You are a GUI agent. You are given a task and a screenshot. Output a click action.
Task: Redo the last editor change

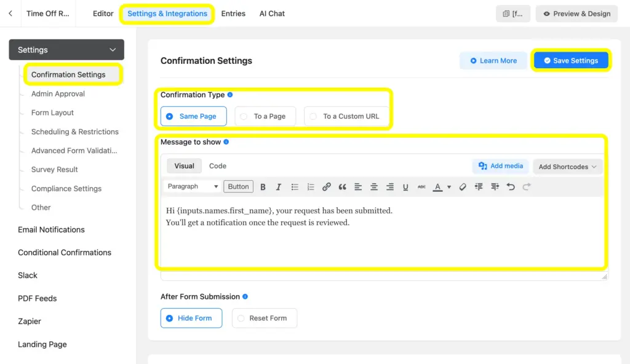527,187
